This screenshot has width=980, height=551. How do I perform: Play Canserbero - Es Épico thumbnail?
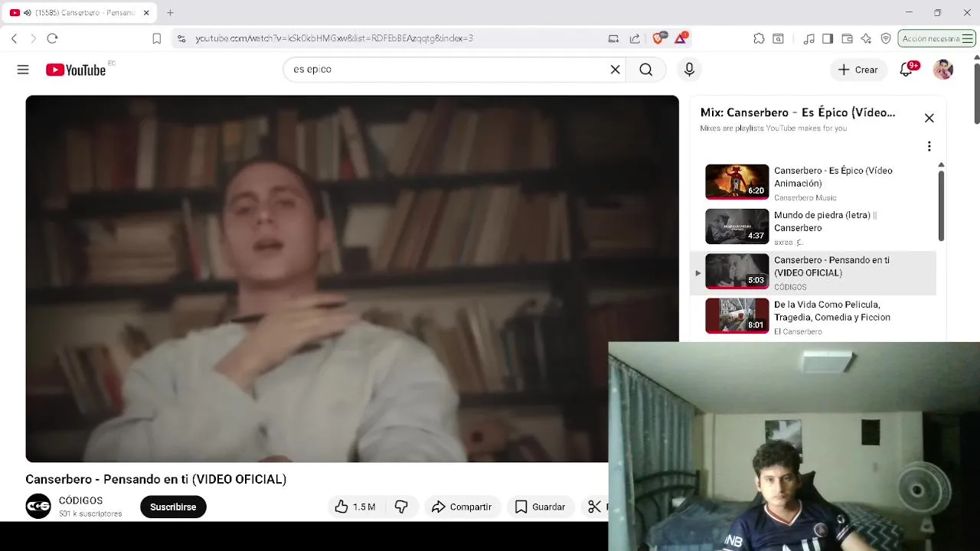pos(737,181)
